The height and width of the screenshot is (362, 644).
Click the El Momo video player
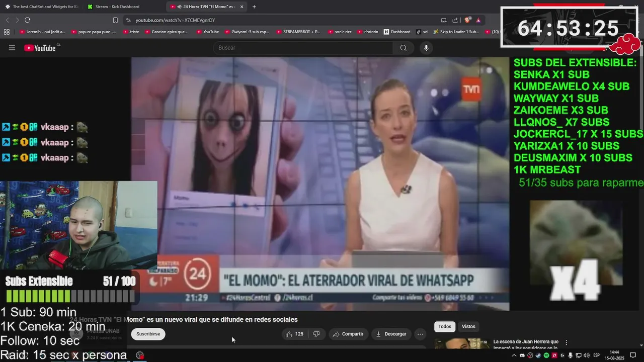320,184
